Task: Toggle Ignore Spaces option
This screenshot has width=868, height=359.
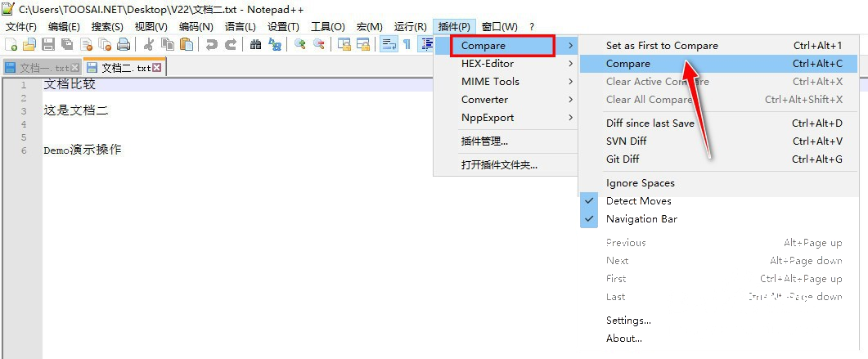Action: click(718, 183)
